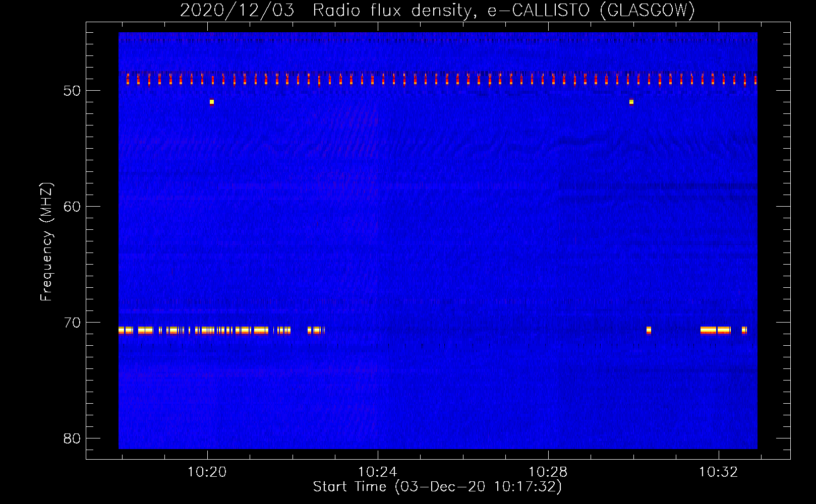Image resolution: width=816 pixels, height=504 pixels.
Task: Click the 'Frequency (MHZ)' y-axis label
Action: tap(46, 242)
